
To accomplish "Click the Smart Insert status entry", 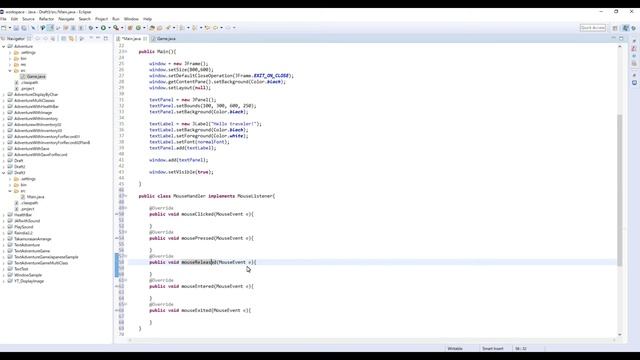I will coord(493,349).
